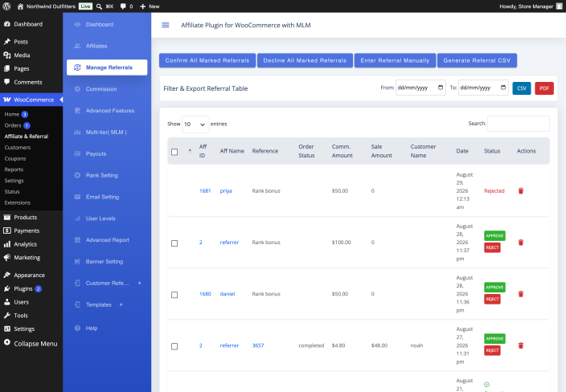Click the Help question icon
566x392 pixels.
(77, 329)
